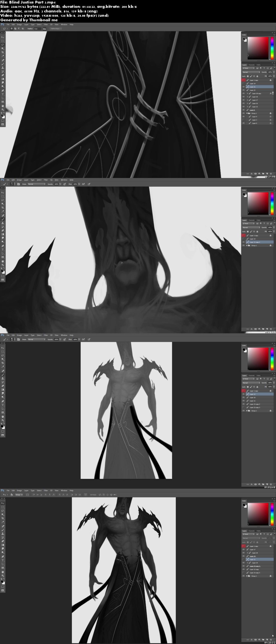
Task: Hide Layer 12 in the third frame
Action: (244, 394)
